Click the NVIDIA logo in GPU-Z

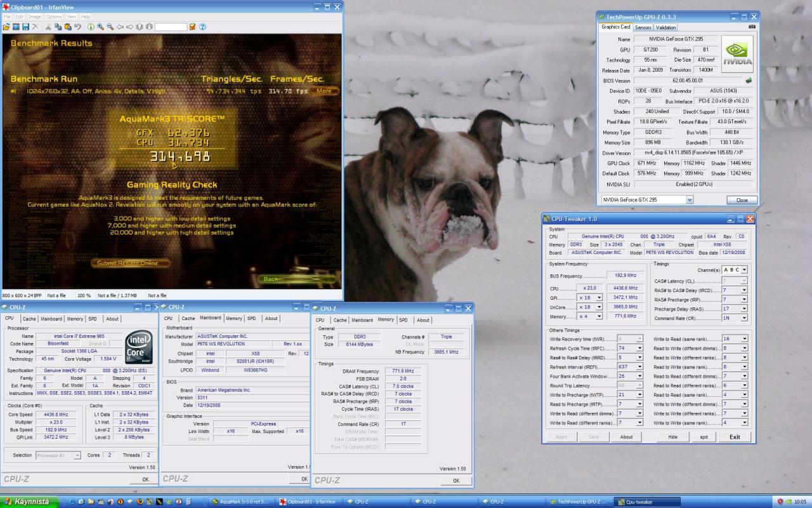click(x=737, y=54)
